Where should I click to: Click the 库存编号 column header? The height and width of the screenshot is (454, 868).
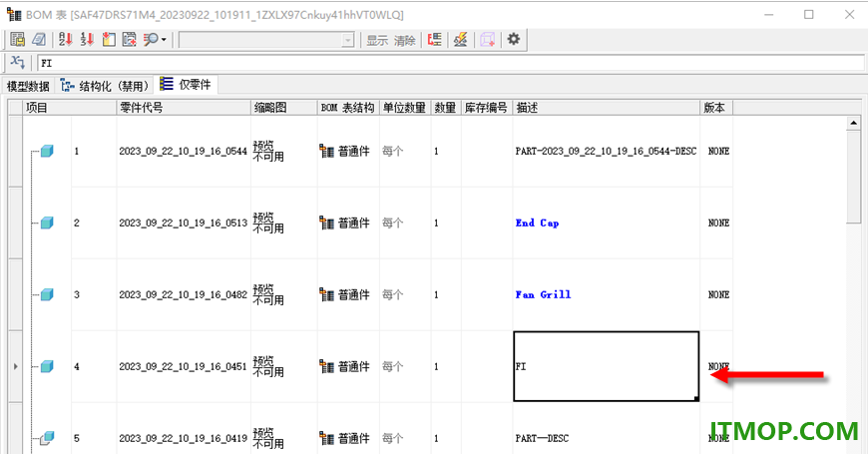point(487,108)
